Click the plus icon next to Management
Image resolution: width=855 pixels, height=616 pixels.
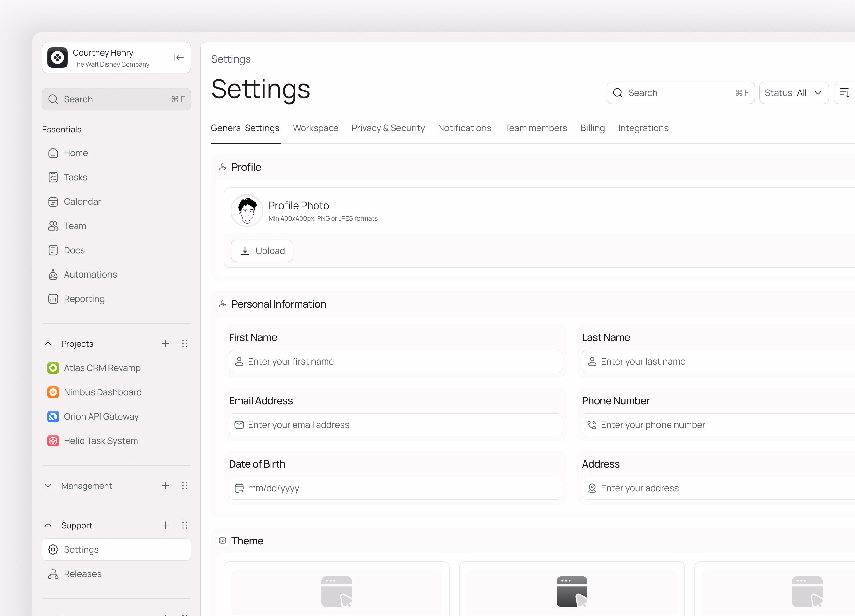pos(166,486)
